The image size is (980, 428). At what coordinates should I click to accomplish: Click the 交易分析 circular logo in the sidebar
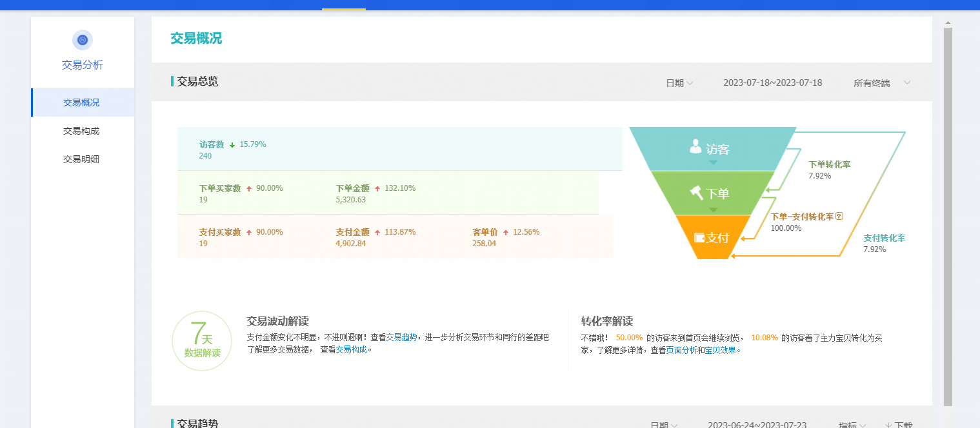82,39
